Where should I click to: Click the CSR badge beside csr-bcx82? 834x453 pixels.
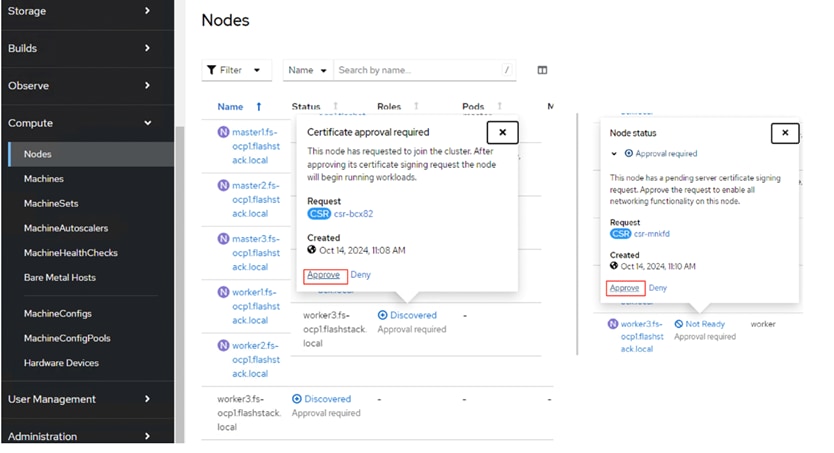click(x=319, y=213)
